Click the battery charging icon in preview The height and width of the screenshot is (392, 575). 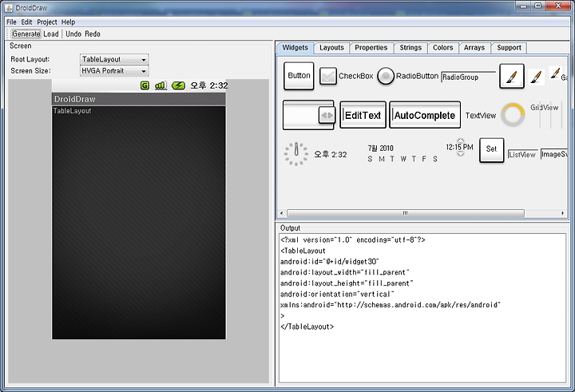click(x=178, y=85)
